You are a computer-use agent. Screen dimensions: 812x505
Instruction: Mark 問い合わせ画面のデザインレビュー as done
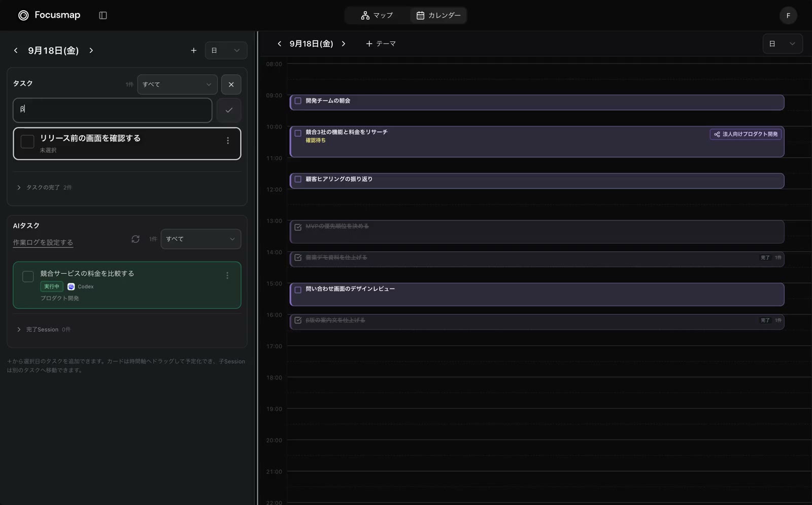tap(298, 290)
